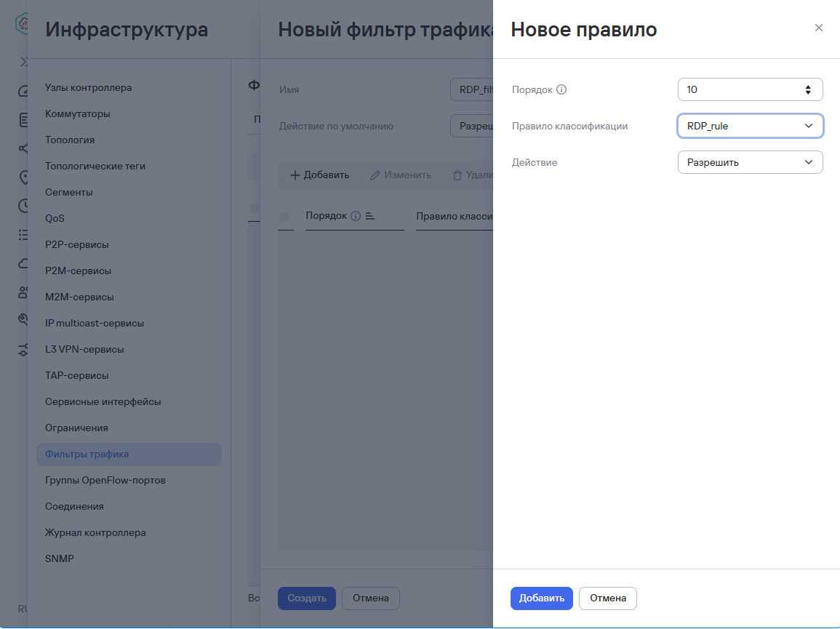Click the Создать button in the filter form
The width and height of the screenshot is (840, 629).
point(306,598)
